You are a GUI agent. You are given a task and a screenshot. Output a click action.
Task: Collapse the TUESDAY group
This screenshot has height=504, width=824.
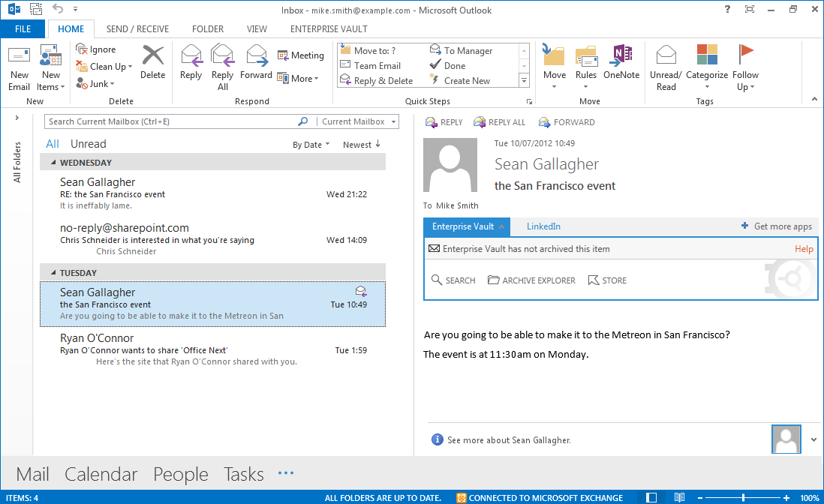click(53, 273)
